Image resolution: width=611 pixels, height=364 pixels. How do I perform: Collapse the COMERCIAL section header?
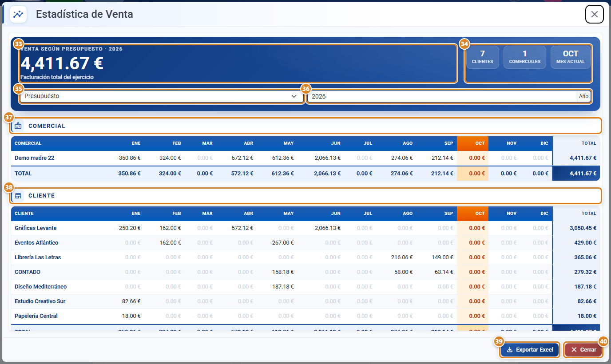point(306,126)
